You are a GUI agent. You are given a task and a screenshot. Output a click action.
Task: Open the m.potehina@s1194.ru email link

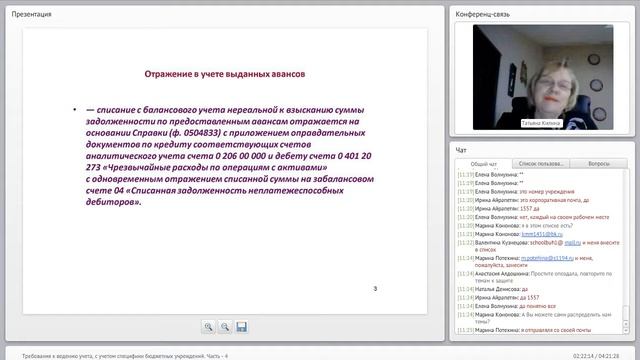tap(547, 258)
